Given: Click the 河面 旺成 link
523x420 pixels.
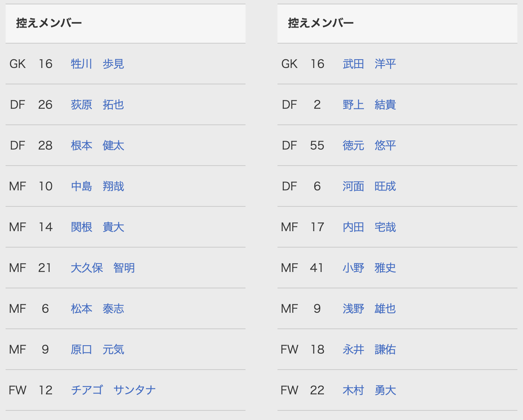Looking at the screenshot, I should [369, 186].
